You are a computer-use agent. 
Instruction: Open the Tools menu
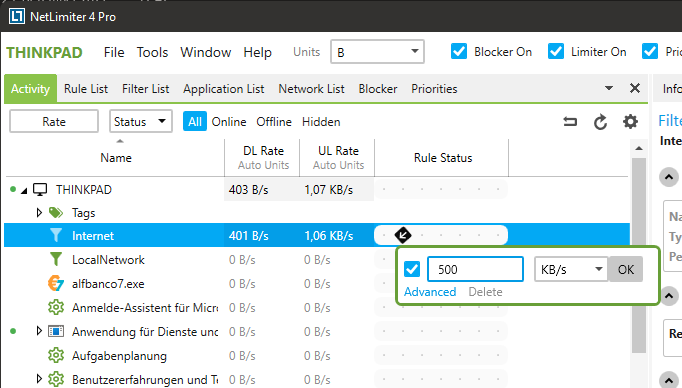click(152, 52)
